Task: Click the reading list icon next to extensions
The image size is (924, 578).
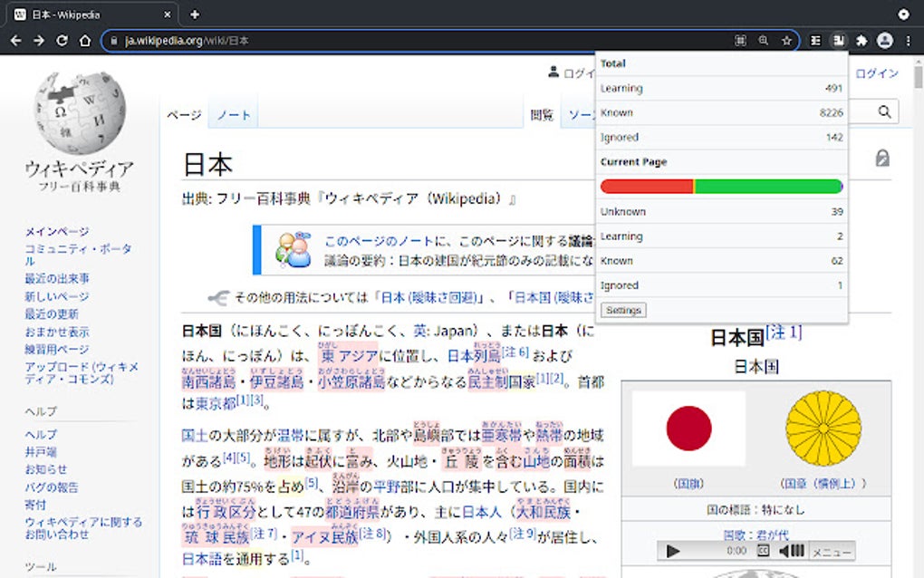Action: (815, 40)
